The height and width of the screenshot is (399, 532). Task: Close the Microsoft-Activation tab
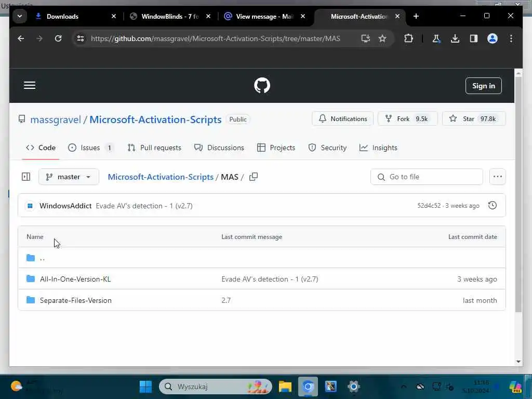pos(397,16)
